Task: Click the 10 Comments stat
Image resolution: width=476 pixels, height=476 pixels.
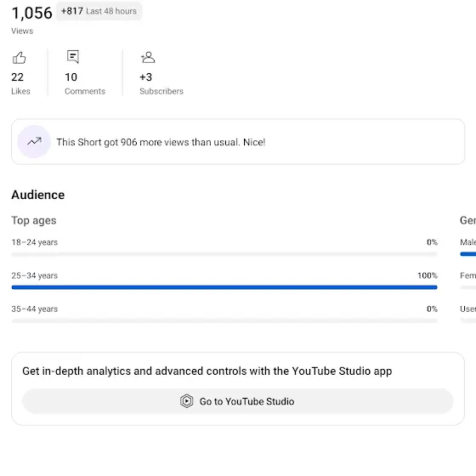Action: (85, 83)
